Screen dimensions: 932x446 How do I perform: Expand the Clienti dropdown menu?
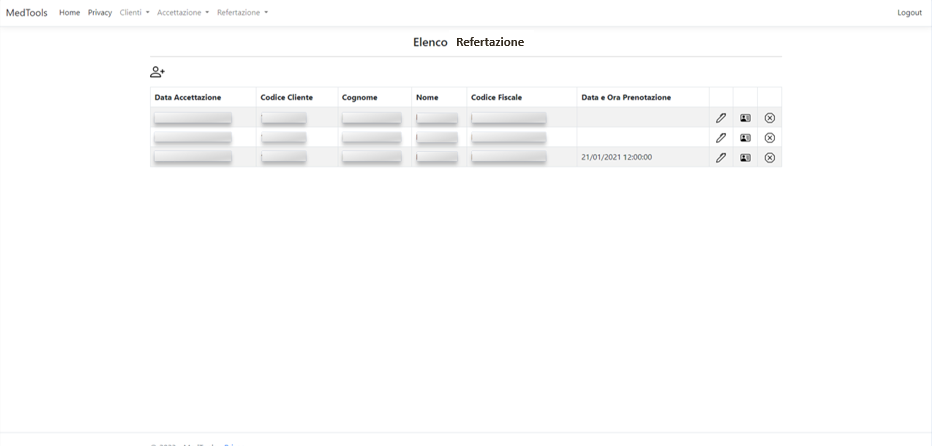[x=134, y=12]
